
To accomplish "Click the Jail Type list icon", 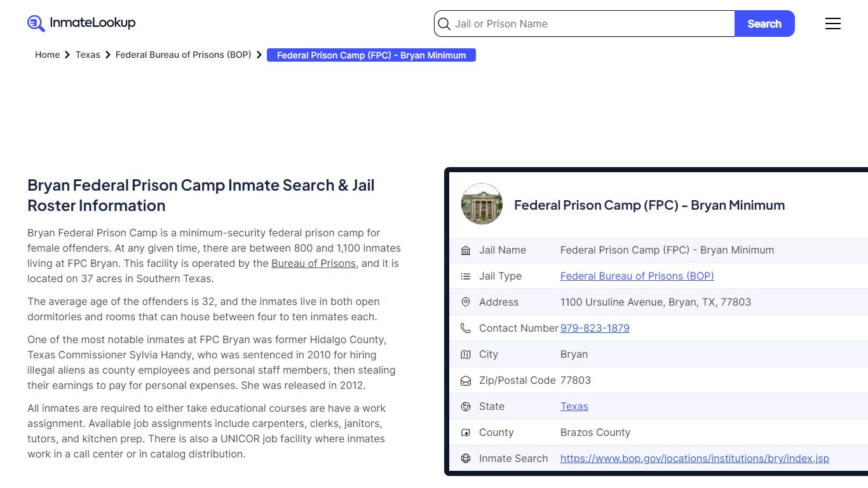I will coord(466,276).
